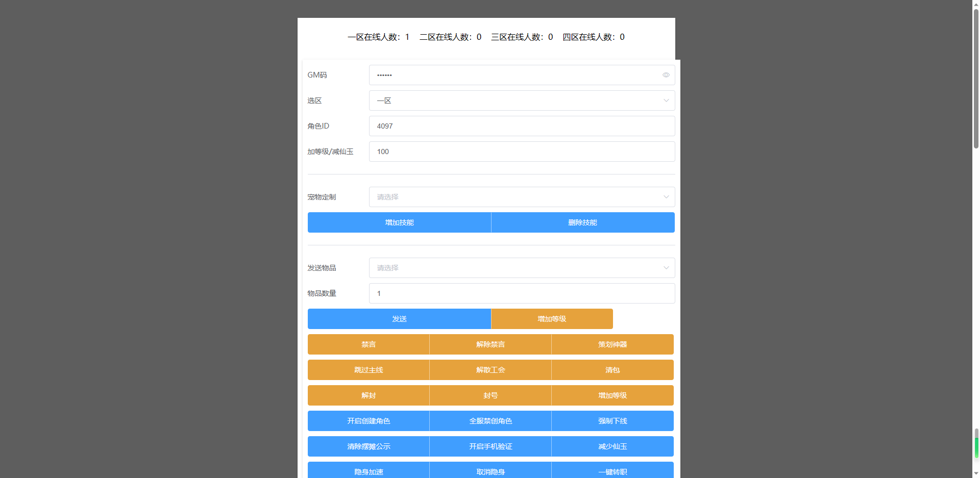Click the 禁言 mute button
This screenshot has height=478, width=980.
coord(369,344)
